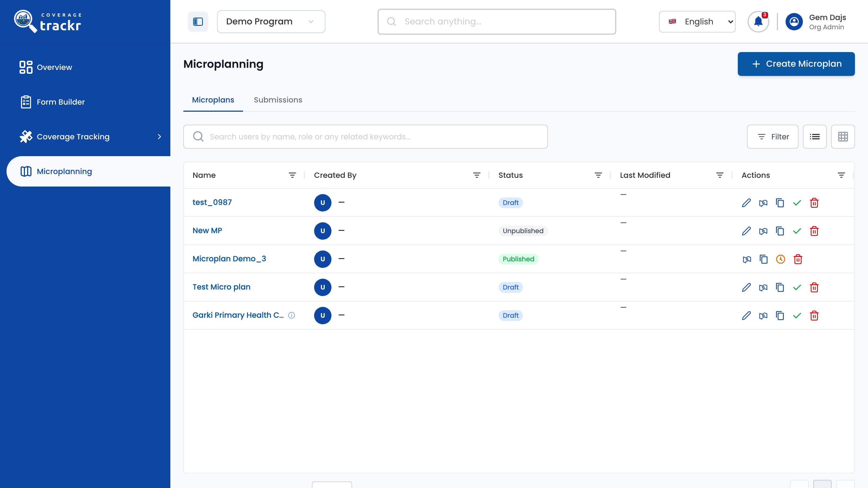This screenshot has height=488, width=868.
Task: Open Last Modified column filter menu
Action: pyautogui.click(x=719, y=175)
